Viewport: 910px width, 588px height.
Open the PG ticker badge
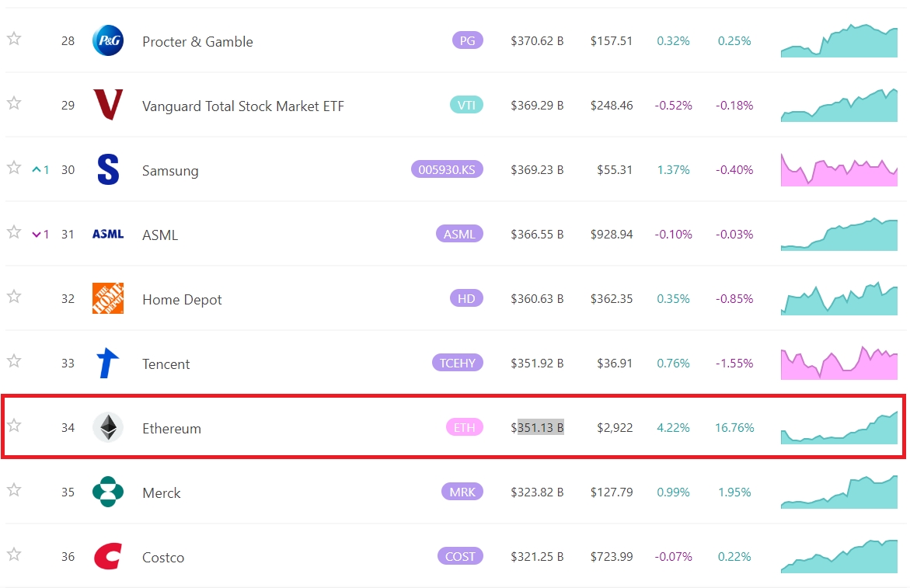pyautogui.click(x=467, y=40)
